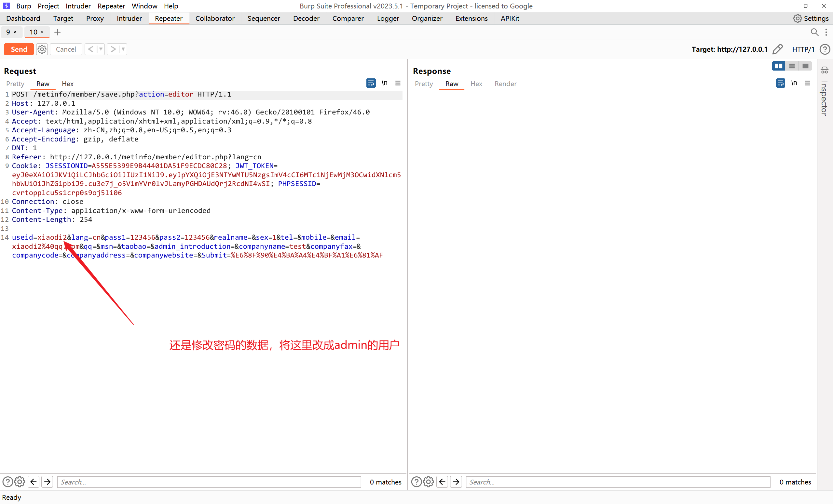The width and height of the screenshot is (833, 504).
Task: Click the orange Send button
Action: point(19,49)
